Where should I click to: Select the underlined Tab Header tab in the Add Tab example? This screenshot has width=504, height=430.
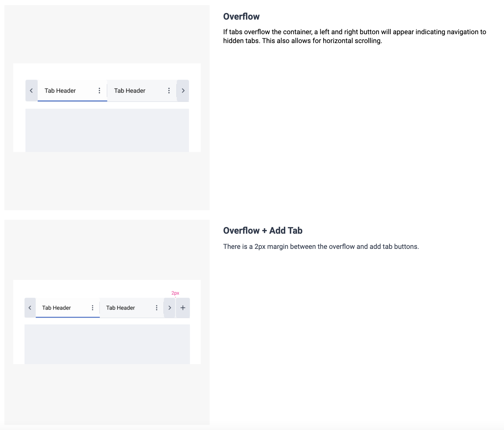click(67, 308)
